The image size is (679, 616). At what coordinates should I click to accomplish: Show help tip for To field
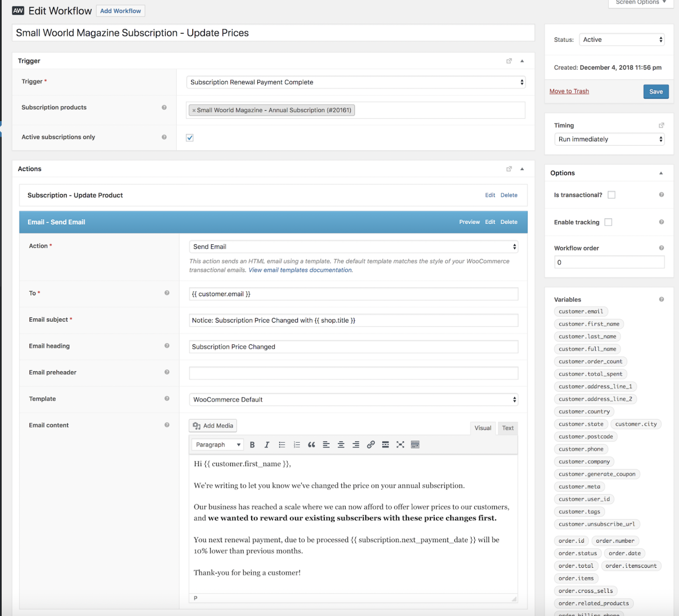point(167,293)
